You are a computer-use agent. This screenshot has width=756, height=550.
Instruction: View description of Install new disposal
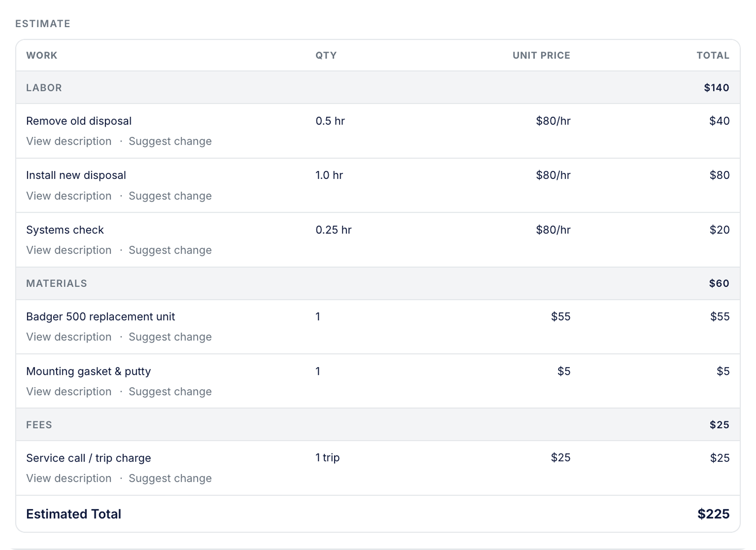pos(69,196)
